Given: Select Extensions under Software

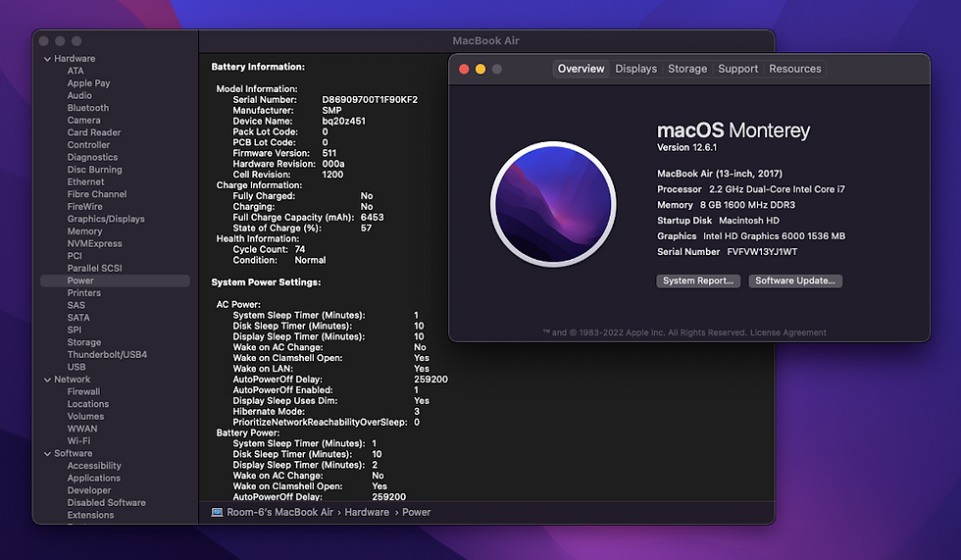Looking at the screenshot, I should coord(90,515).
